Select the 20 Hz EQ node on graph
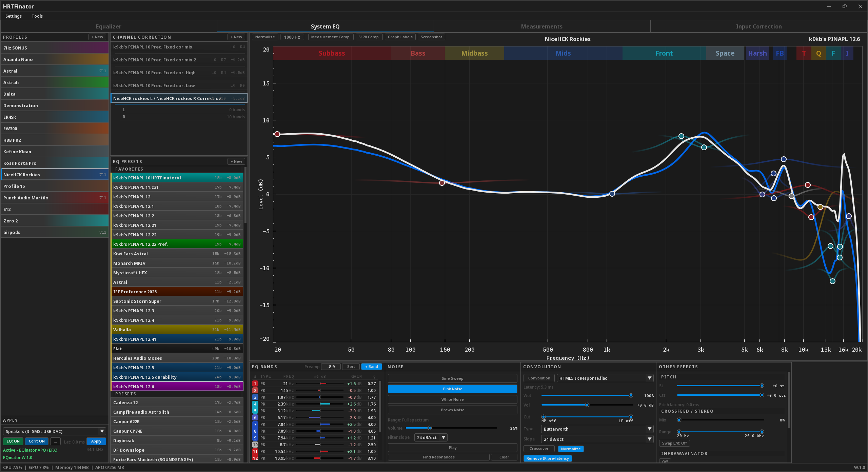868x472 pixels. click(277, 134)
